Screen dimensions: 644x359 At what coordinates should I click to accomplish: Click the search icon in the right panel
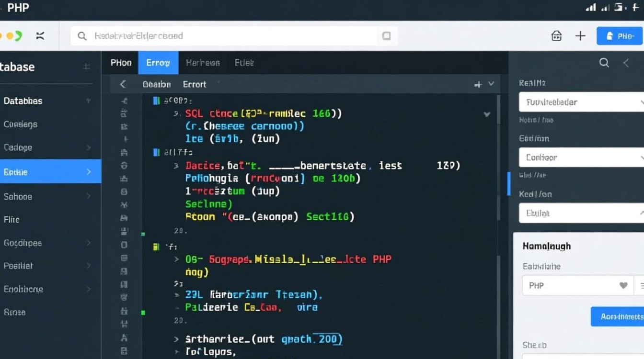pyautogui.click(x=604, y=63)
